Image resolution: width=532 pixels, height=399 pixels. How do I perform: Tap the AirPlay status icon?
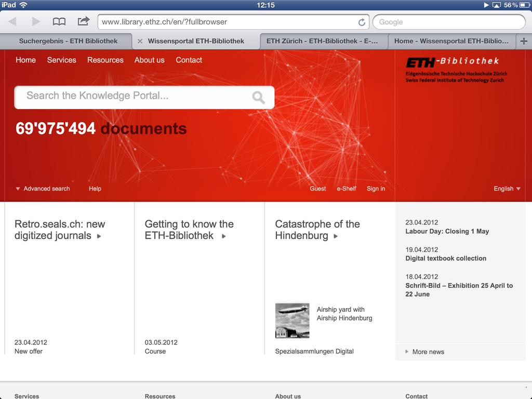pyautogui.click(x=496, y=5)
